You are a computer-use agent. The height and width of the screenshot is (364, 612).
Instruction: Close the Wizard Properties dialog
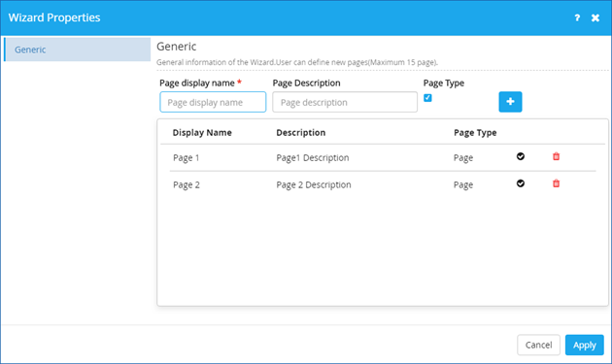click(x=595, y=17)
